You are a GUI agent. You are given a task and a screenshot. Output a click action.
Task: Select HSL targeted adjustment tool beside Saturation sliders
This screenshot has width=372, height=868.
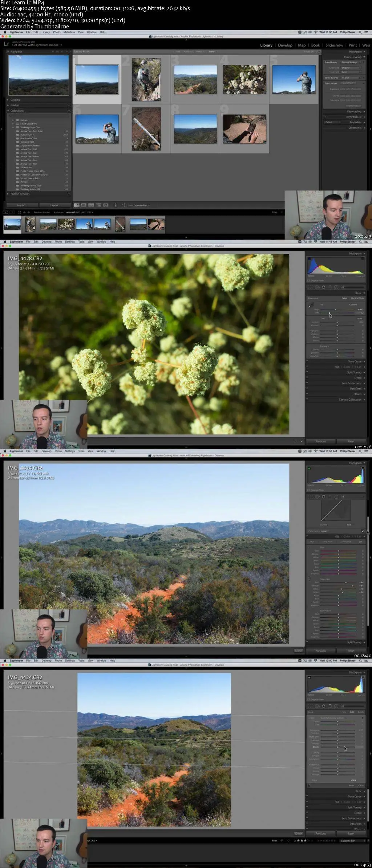309,579
